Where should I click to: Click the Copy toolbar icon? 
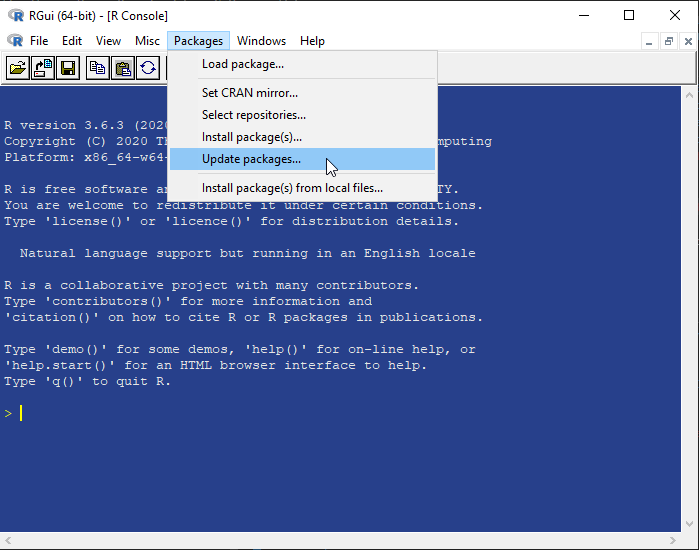coord(97,68)
